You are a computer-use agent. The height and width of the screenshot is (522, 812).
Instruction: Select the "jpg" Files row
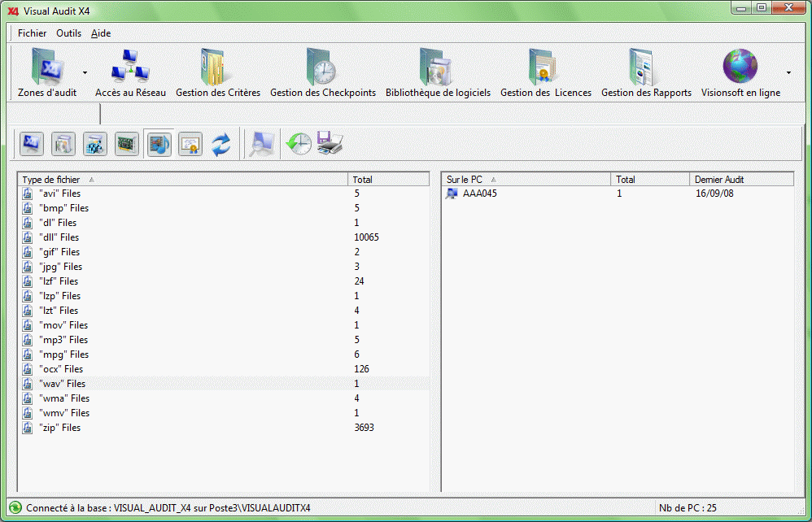(224, 267)
